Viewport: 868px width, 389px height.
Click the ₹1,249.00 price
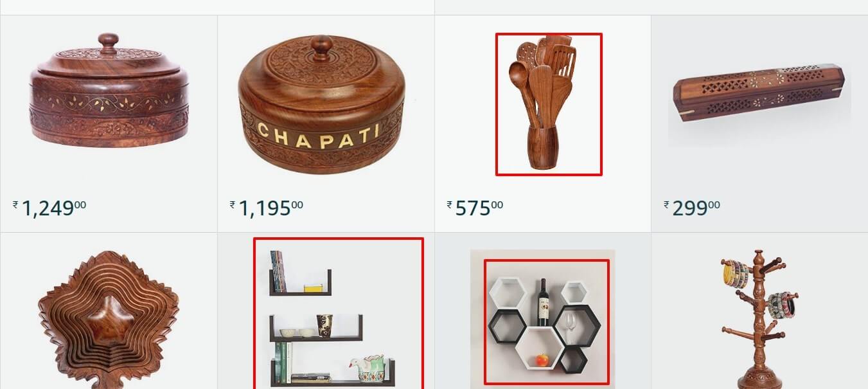pos(49,208)
